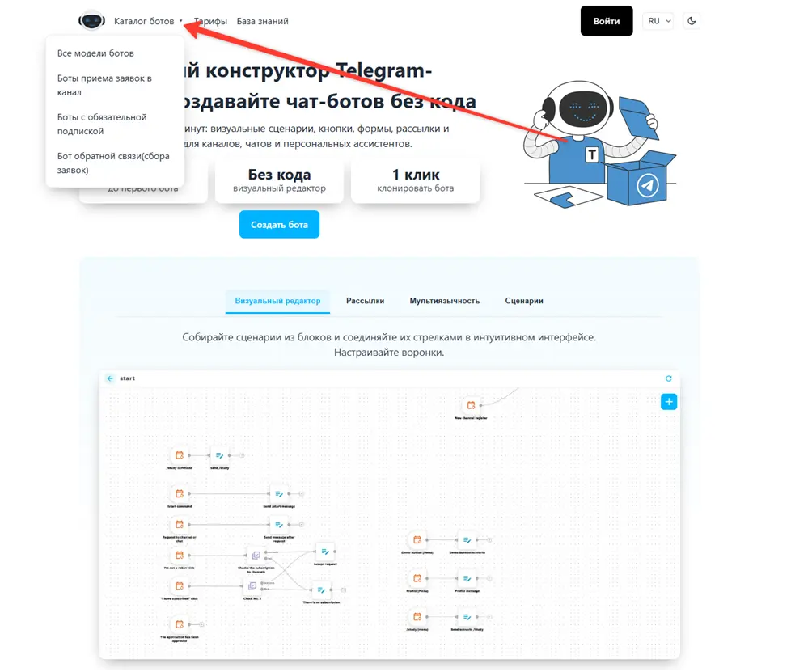This screenshot has height=672, width=791.
Task: Switch to the Мультиязычность tab
Action: (x=445, y=301)
